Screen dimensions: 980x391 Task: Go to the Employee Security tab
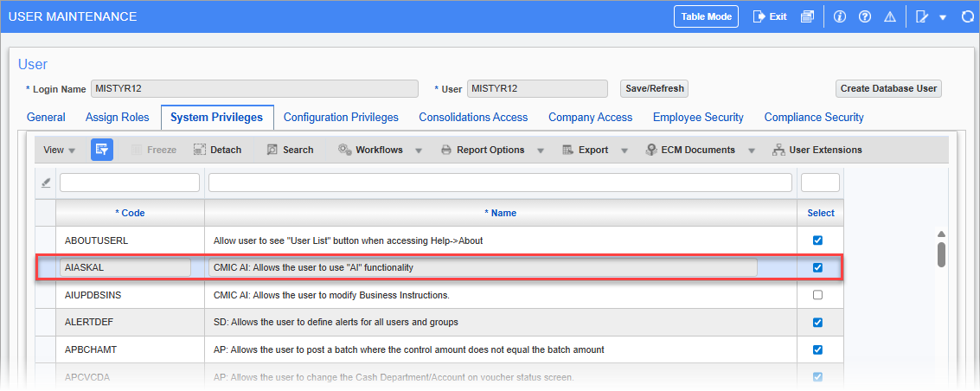(x=698, y=118)
